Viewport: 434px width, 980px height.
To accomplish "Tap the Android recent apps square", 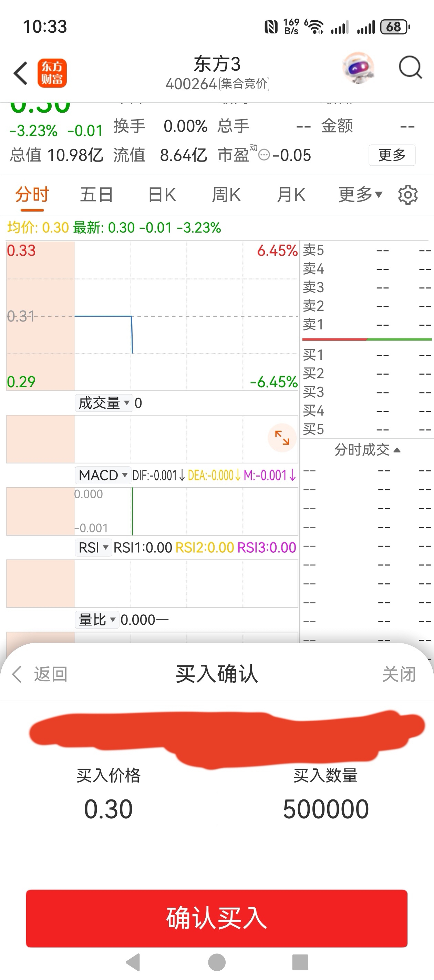I will (x=300, y=962).
